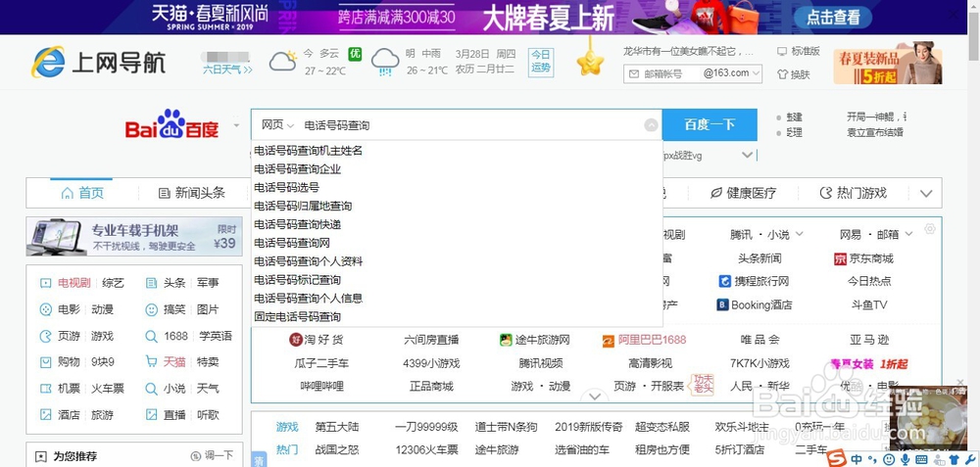
Task: Open the 12306火车票 link
Action: coord(427,449)
